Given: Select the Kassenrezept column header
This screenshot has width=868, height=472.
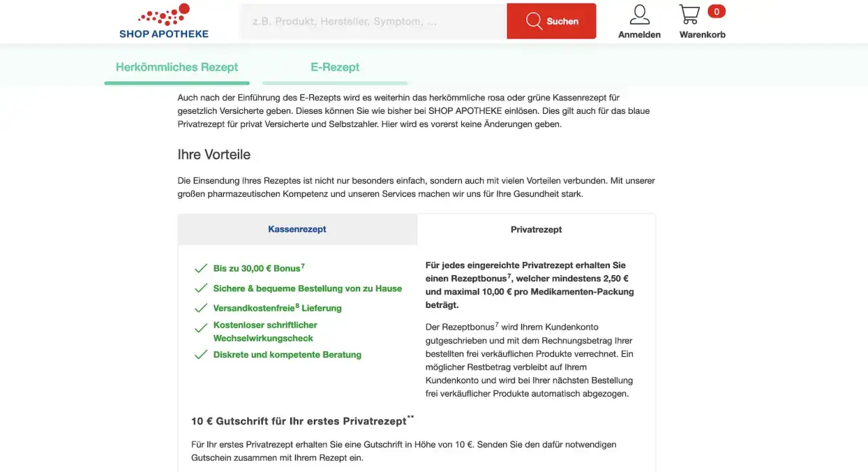Looking at the screenshot, I should 297,229.
